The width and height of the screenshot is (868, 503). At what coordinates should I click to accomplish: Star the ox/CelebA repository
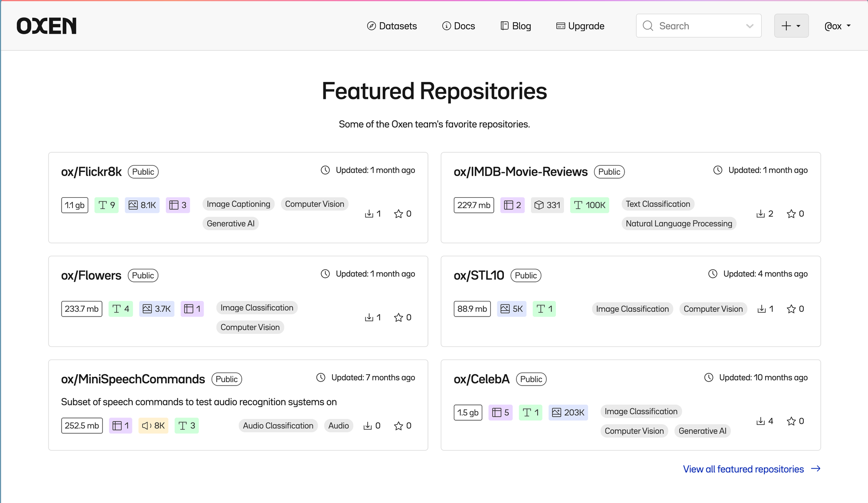(791, 421)
